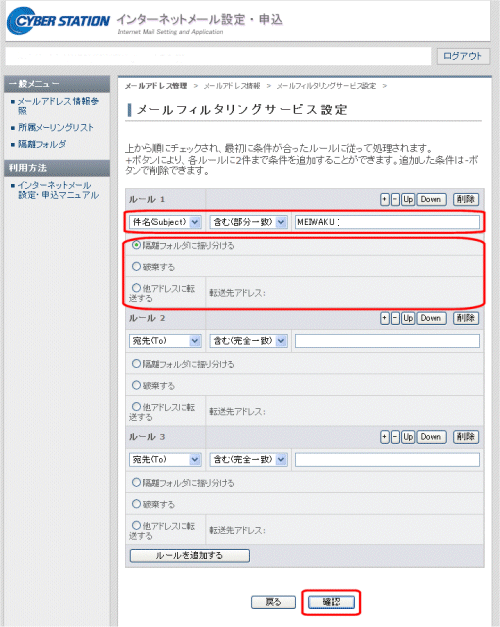Click Up button for Rule 1
Image resolution: width=500 pixels, height=627 pixels.
(x=408, y=199)
